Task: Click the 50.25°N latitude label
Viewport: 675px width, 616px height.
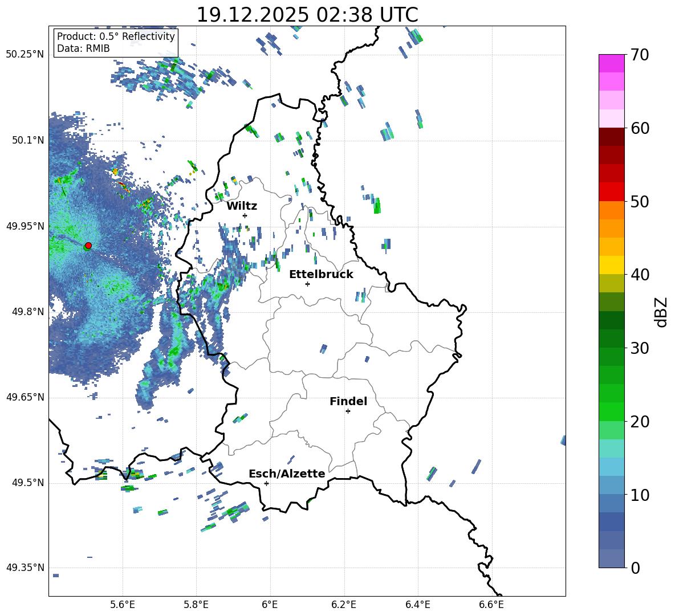Action: [x=26, y=55]
